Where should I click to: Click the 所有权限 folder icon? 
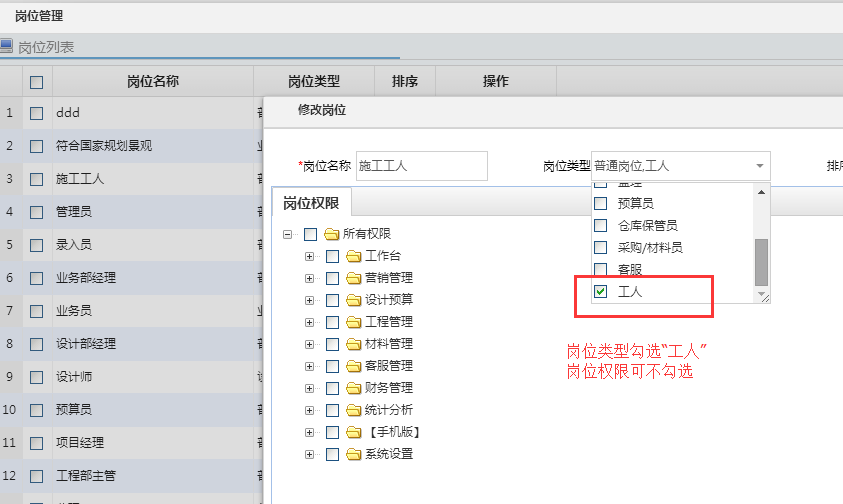click(332, 234)
